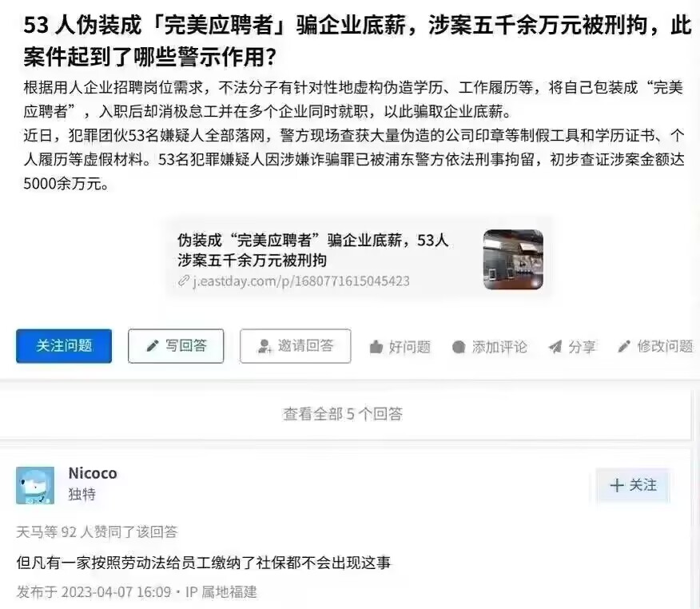
Task: Click the linked article thumbnail image
Action: [513, 260]
